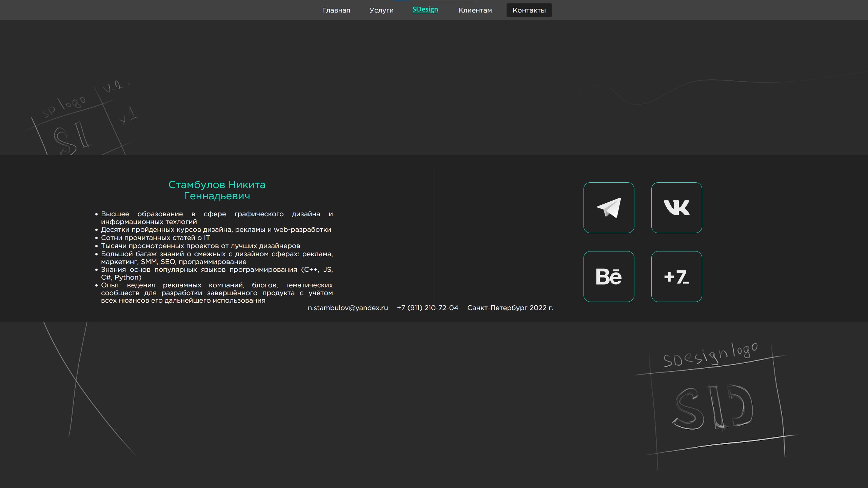The image size is (868, 488).
Task: Click the name heading Стамбулов Никита Геннадьевич
Action: tap(217, 190)
